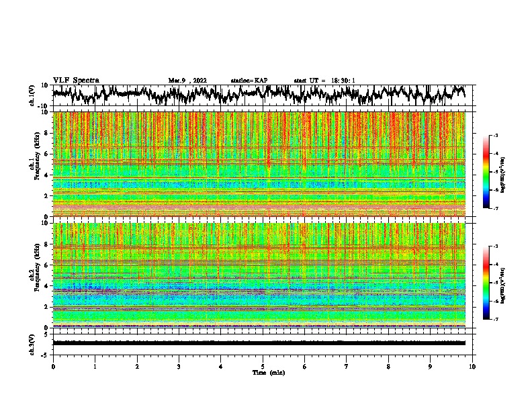
Task: Click the "6" kHz tick on ch.1 frequency axis
Action: coord(47,154)
